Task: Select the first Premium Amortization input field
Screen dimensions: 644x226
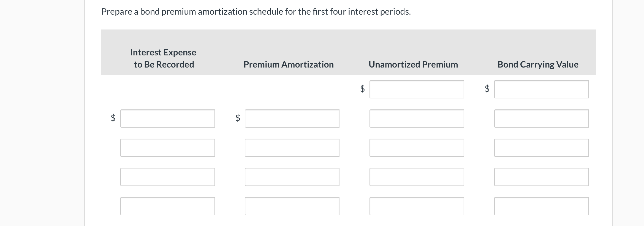Action: click(292, 119)
